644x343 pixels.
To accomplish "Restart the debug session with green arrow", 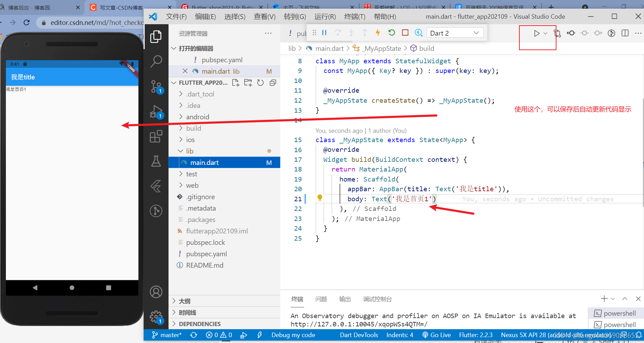I will [391, 33].
